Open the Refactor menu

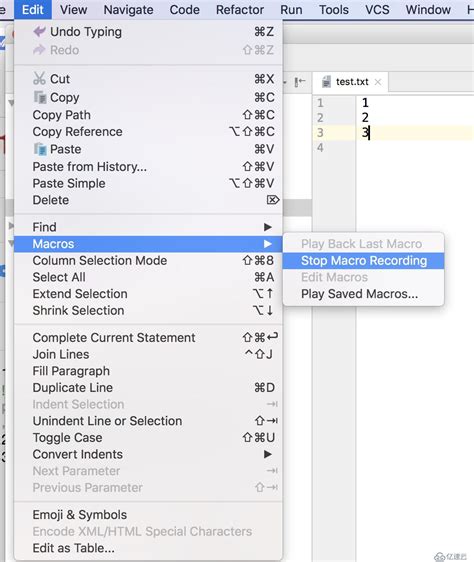240,10
